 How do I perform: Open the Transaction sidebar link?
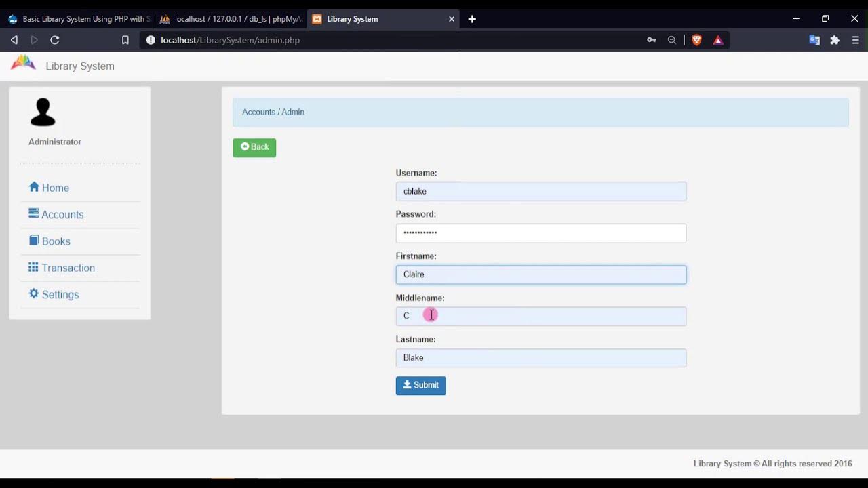pyautogui.click(x=62, y=268)
